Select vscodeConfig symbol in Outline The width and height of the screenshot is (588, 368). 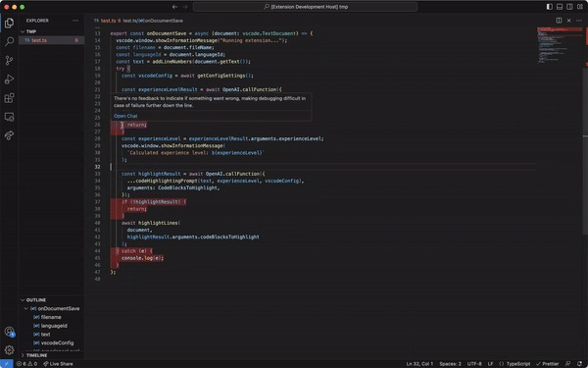click(x=57, y=342)
